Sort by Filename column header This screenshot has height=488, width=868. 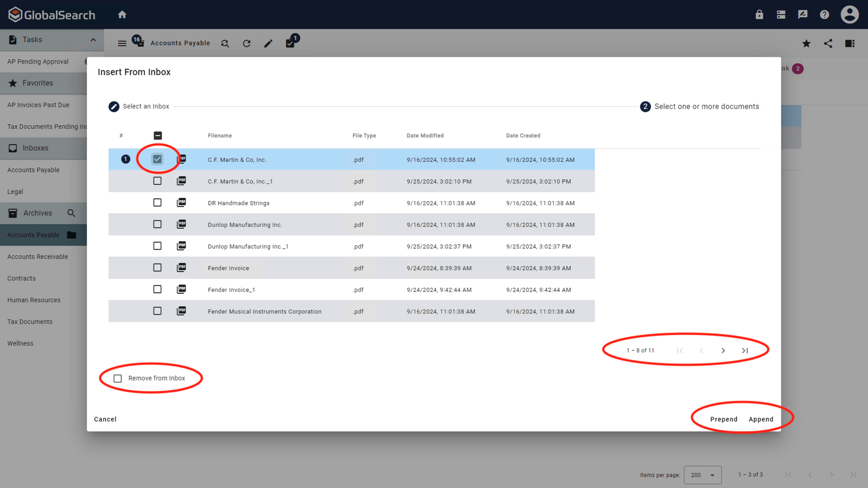click(x=220, y=136)
